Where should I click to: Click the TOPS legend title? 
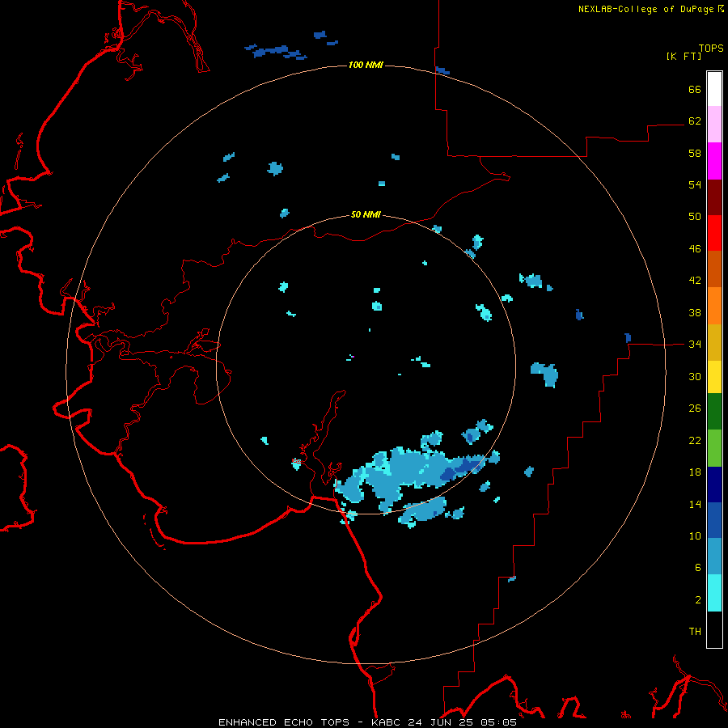[711, 48]
